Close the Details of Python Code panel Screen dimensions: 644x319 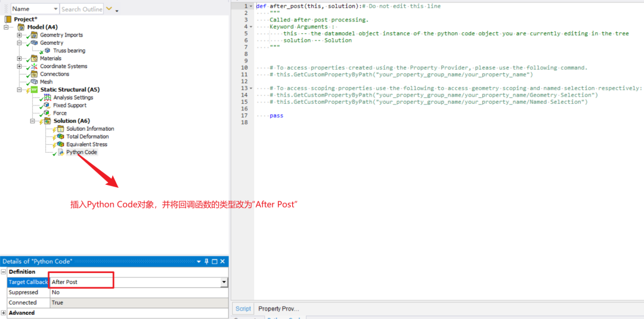click(222, 261)
